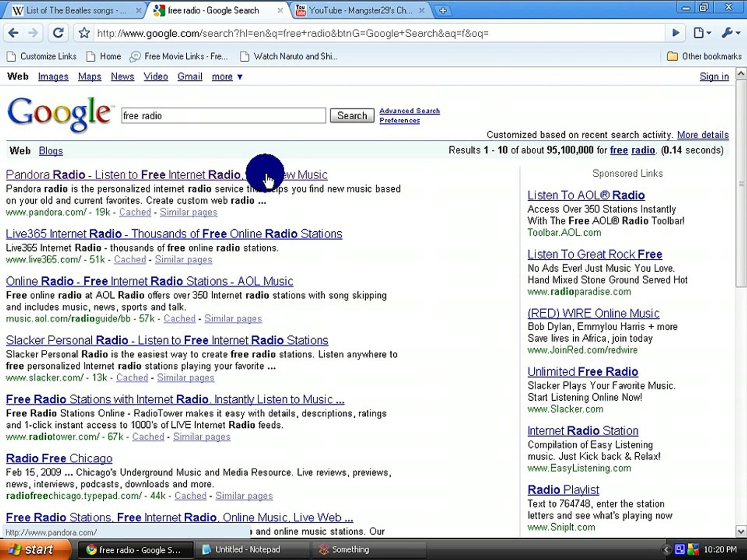This screenshot has height=560, width=747.
Task: Click the page scrollbar up arrow
Action: [x=741, y=74]
